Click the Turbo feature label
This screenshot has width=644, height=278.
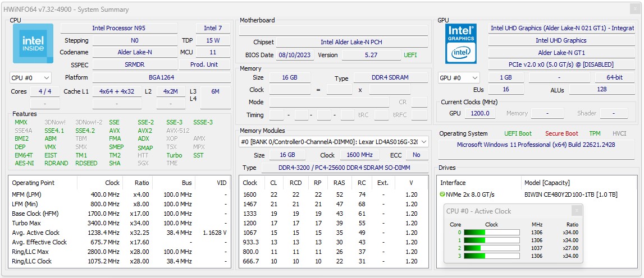tap(174, 155)
